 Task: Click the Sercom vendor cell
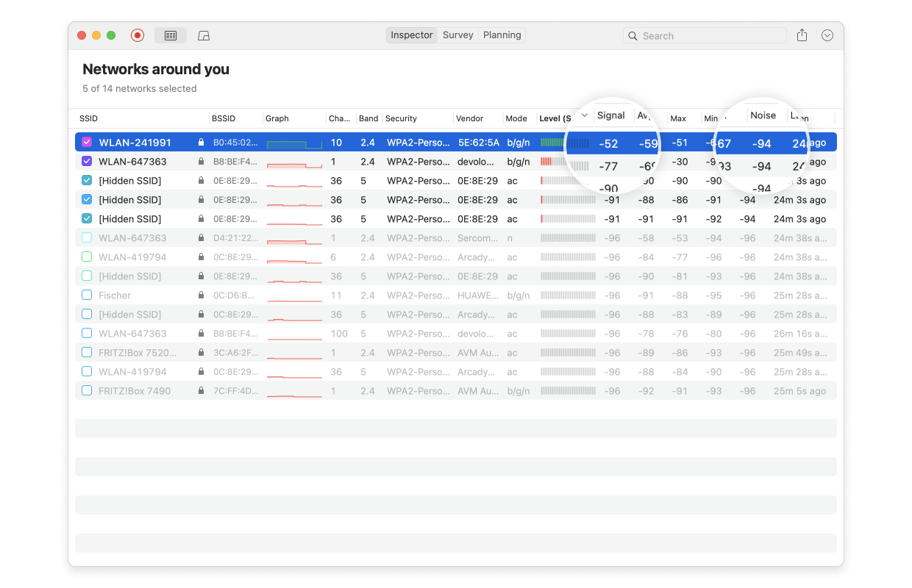tap(478, 238)
